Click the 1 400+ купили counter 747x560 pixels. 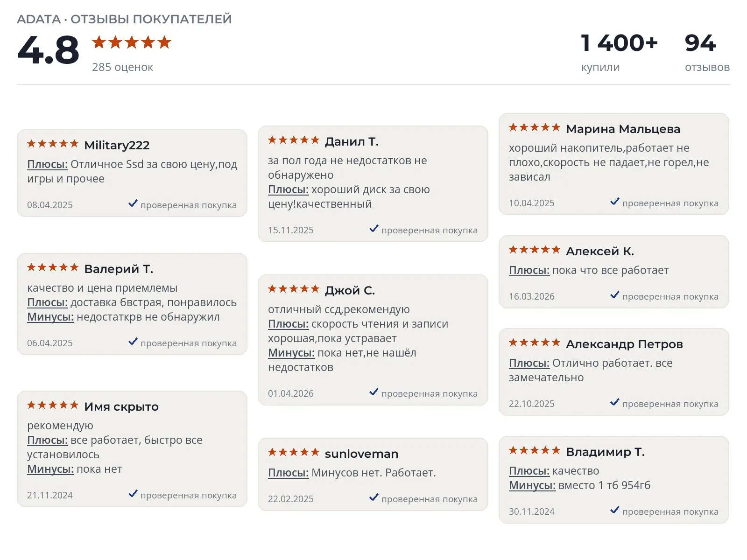[619, 53]
